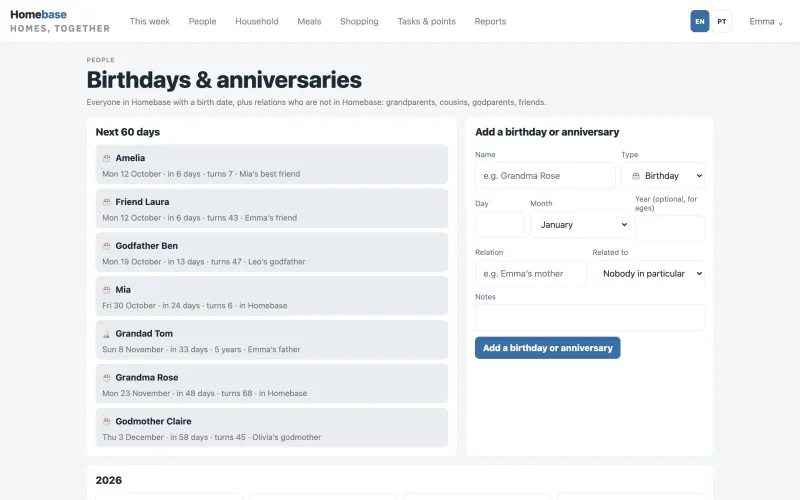Click the cake icon beside Godmother Claire
Viewport: 800px width, 500px height.
(x=107, y=421)
